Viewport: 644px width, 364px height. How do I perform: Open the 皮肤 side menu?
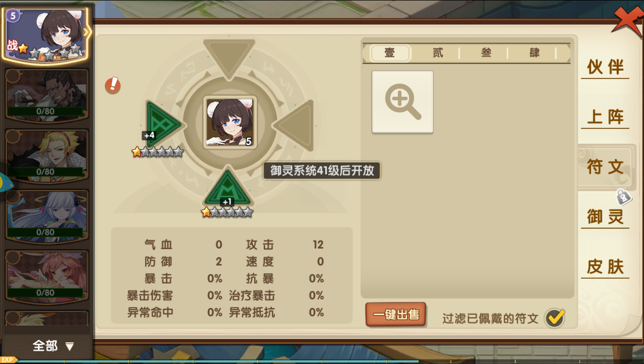coord(605,267)
